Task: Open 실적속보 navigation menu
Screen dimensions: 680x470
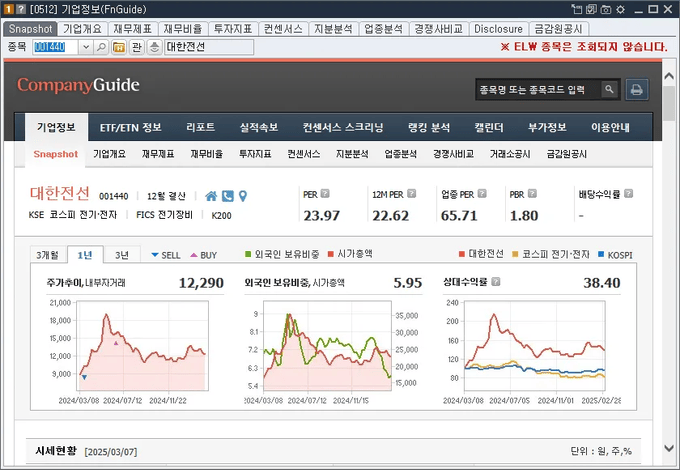Action: click(259, 127)
